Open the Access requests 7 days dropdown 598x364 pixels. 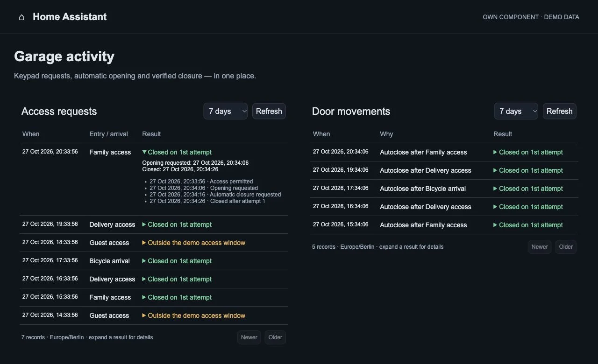pos(226,111)
